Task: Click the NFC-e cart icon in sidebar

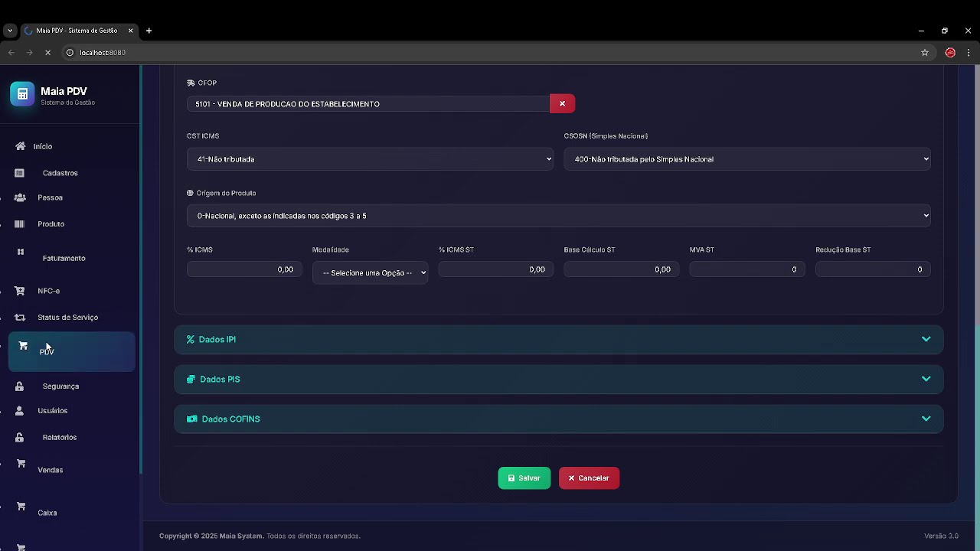Action: (x=21, y=291)
